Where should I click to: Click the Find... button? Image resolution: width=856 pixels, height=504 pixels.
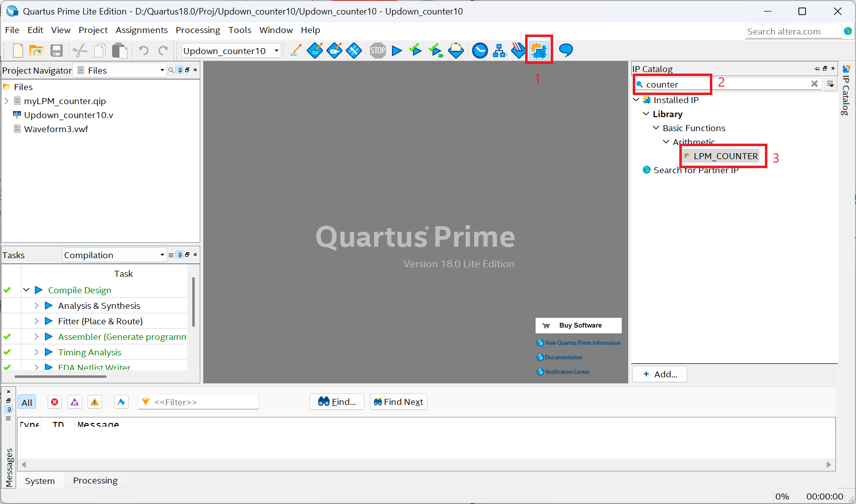point(337,402)
